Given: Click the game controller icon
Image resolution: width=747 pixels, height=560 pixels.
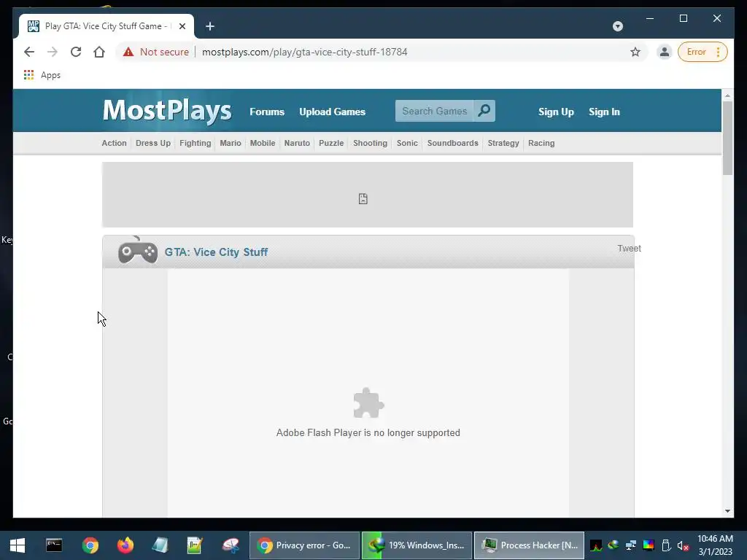Looking at the screenshot, I should tap(138, 250).
